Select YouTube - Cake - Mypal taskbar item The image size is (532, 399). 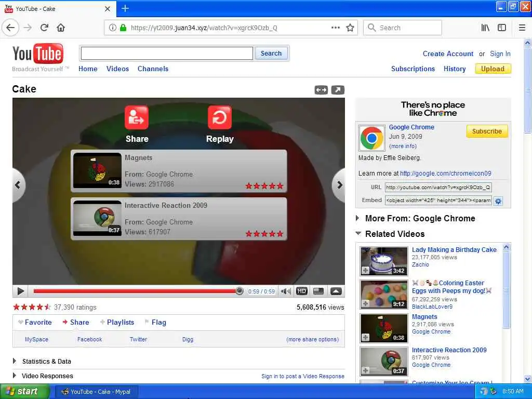[96, 392]
